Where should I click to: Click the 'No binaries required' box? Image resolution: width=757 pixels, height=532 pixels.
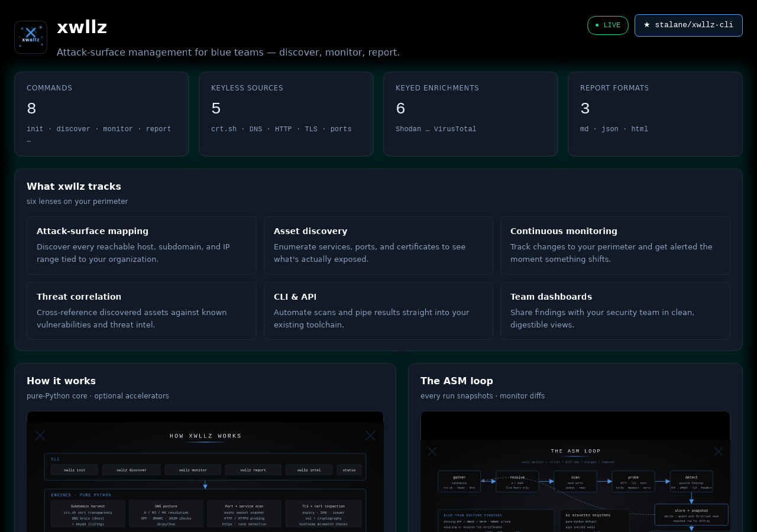coord(595,521)
